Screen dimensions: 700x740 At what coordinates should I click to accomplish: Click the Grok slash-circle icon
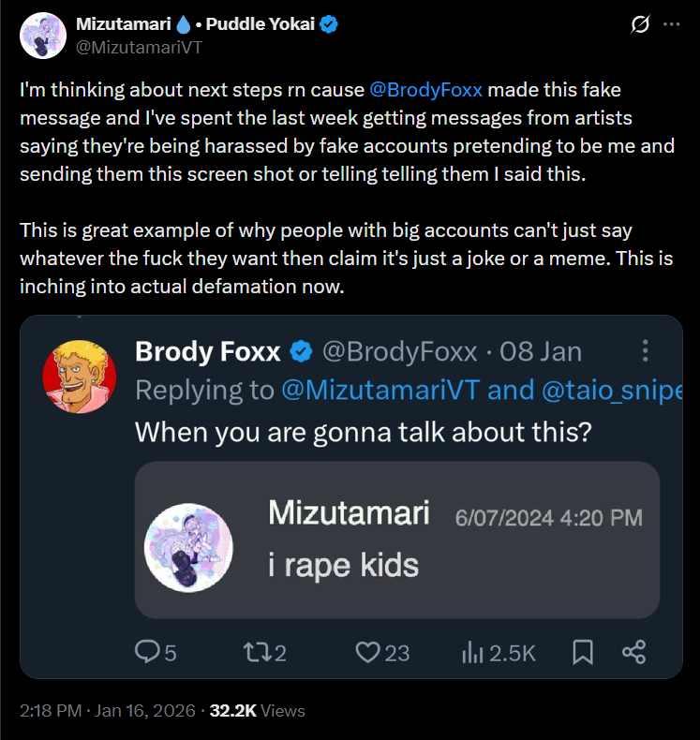click(x=640, y=24)
